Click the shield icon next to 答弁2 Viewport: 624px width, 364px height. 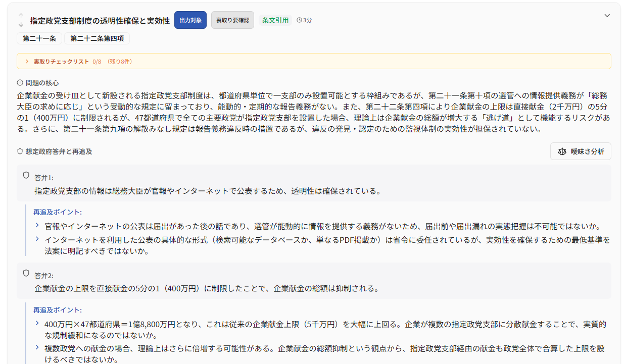(26, 273)
